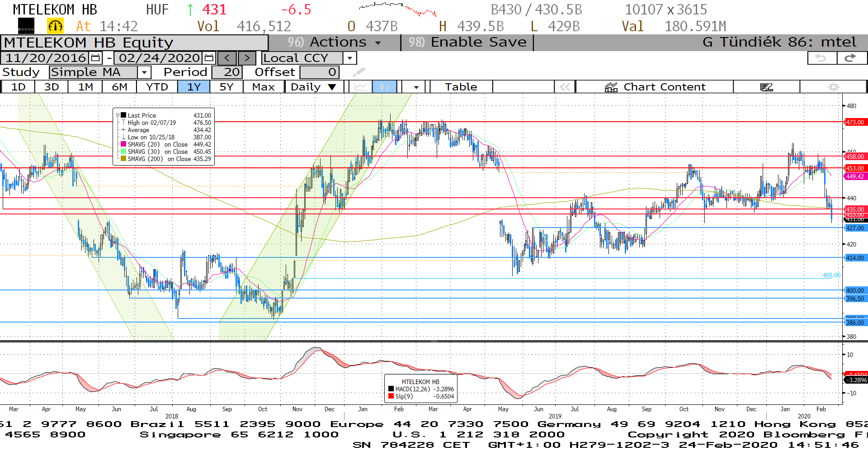Open the Chart Content panel
868x470 pixels.
coord(655,87)
